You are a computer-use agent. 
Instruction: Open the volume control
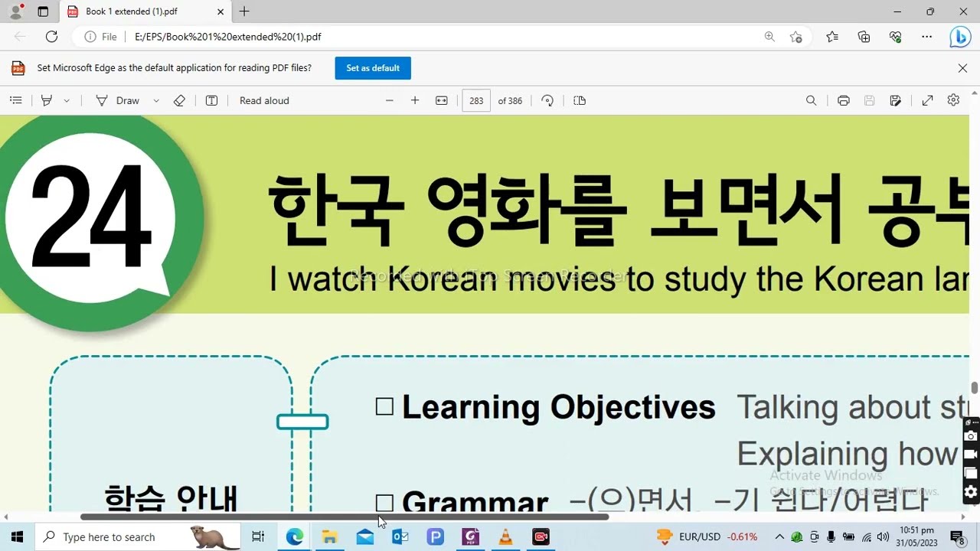click(x=883, y=537)
